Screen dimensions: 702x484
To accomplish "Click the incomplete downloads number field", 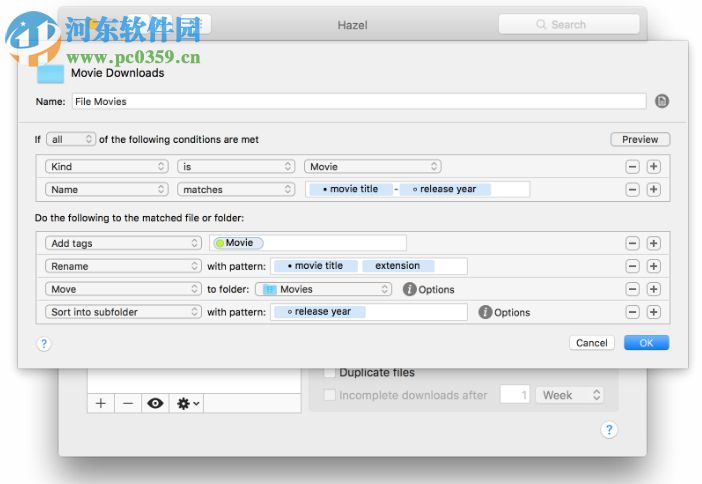I will (x=515, y=395).
